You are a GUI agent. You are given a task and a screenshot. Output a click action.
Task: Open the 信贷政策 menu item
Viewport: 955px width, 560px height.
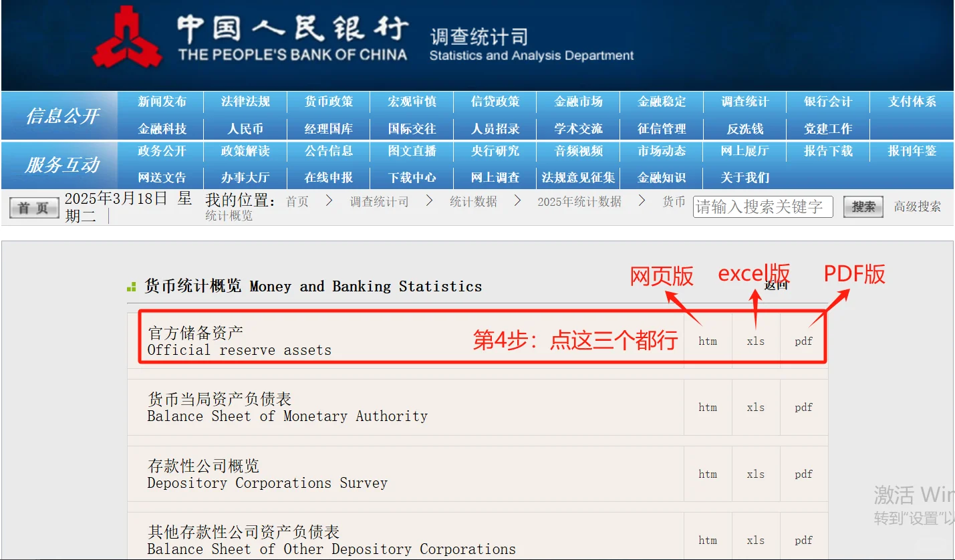[495, 102]
